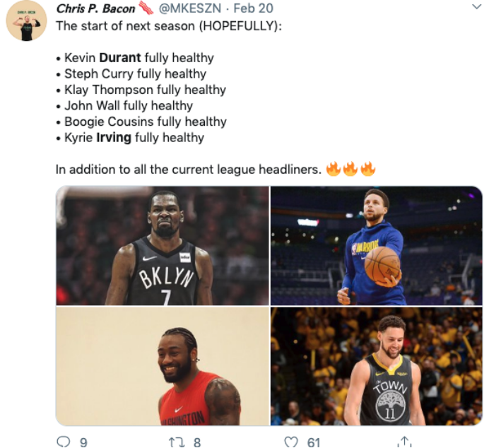Viewport: 489px width, 448px height.
Task: Open the Steph Curry warmup photo
Action: [377, 246]
